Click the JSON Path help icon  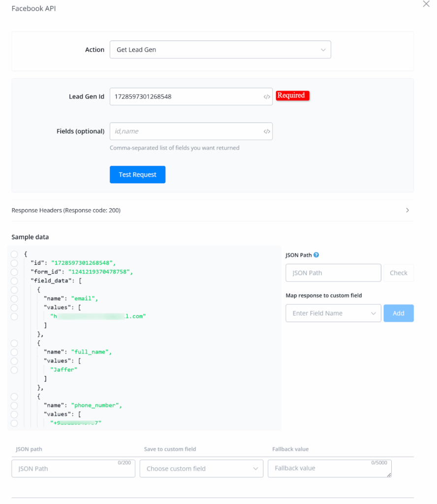316,255
